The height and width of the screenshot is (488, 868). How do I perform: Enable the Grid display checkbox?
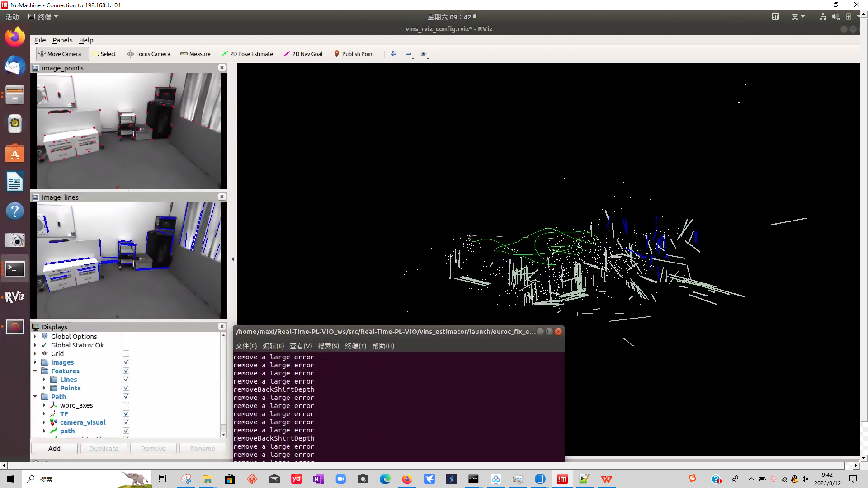pos(126,353)
